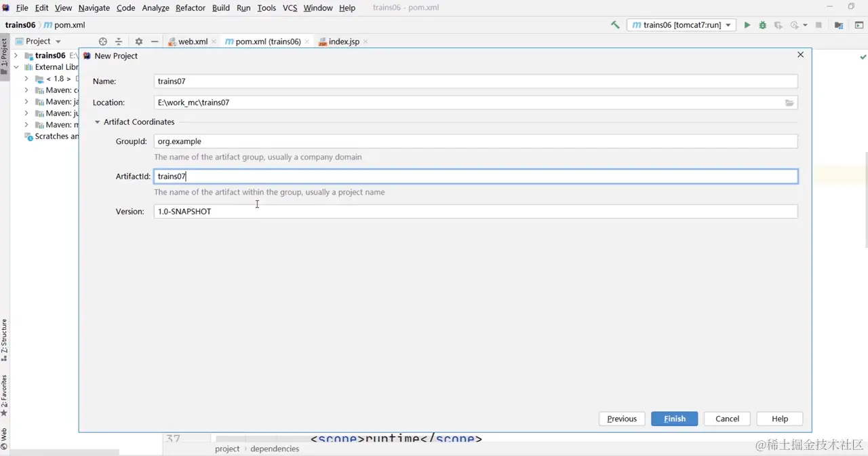
Task: Close the pom.xml (trains06) tab
Action: click(307, 41)
